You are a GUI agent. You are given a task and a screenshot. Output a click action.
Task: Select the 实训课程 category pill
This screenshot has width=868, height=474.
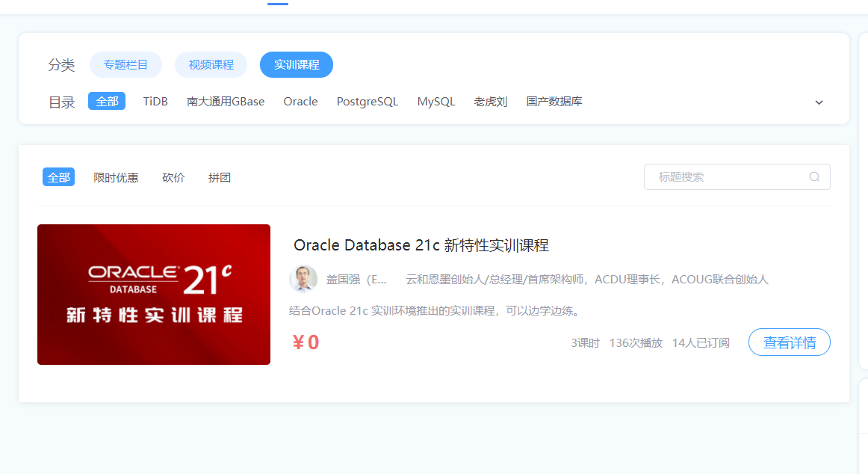[x=296, y=64]
